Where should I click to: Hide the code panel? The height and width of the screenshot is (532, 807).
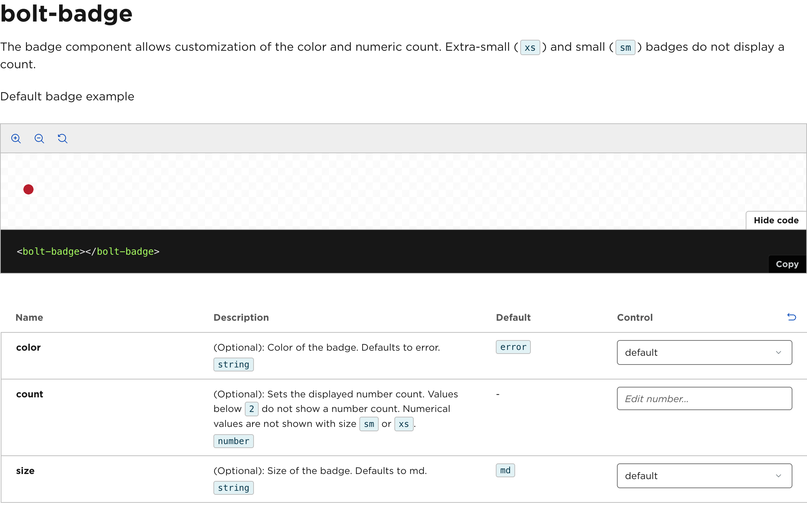(776, 220)
